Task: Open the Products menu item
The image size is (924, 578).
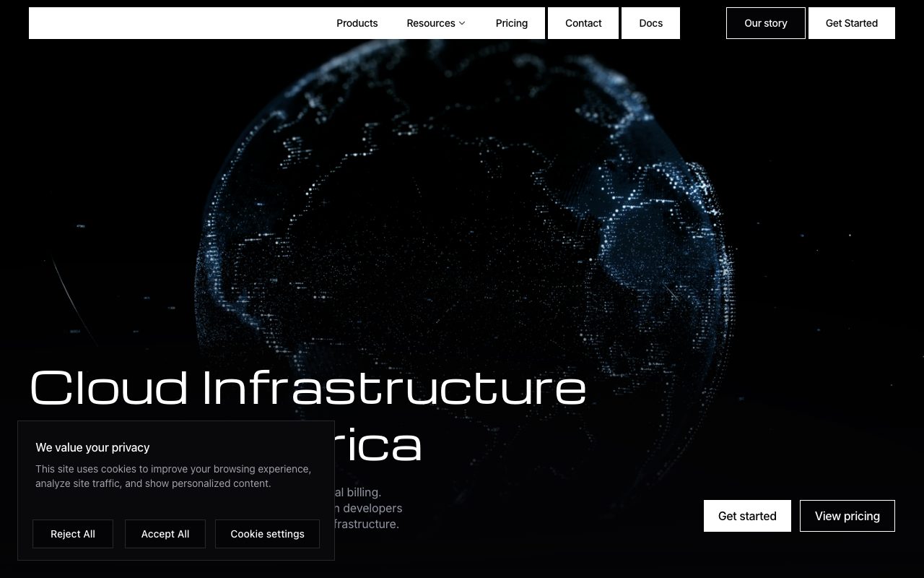Action: pos(357,23)
